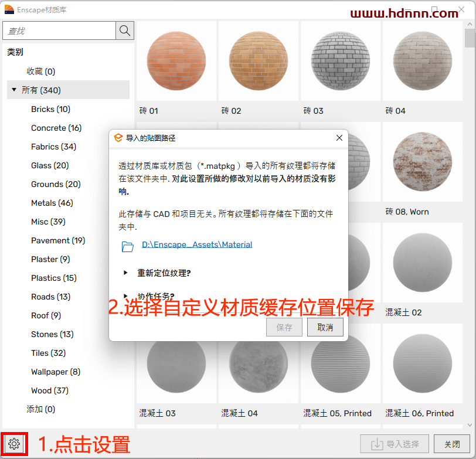
Task: Click the 取消 button
Action: [325, 327]
